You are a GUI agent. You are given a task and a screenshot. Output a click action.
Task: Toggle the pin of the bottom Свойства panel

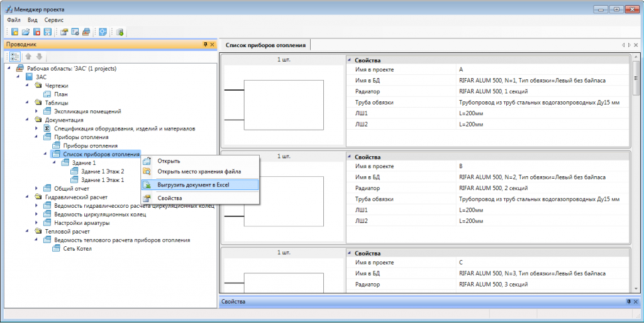(x=628, y=302)
